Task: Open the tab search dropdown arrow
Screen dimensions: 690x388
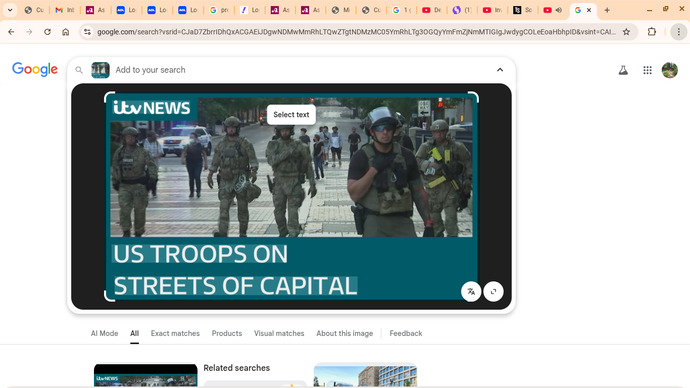Action: [x=10, y=10]
